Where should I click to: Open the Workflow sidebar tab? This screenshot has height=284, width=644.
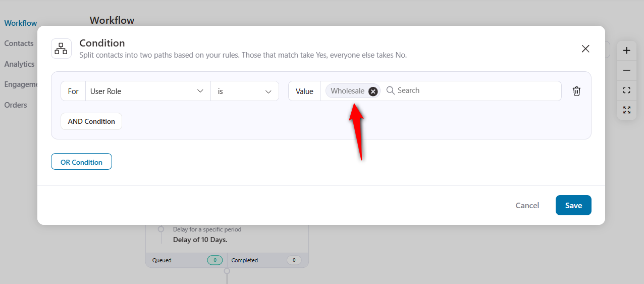(21, 23)
